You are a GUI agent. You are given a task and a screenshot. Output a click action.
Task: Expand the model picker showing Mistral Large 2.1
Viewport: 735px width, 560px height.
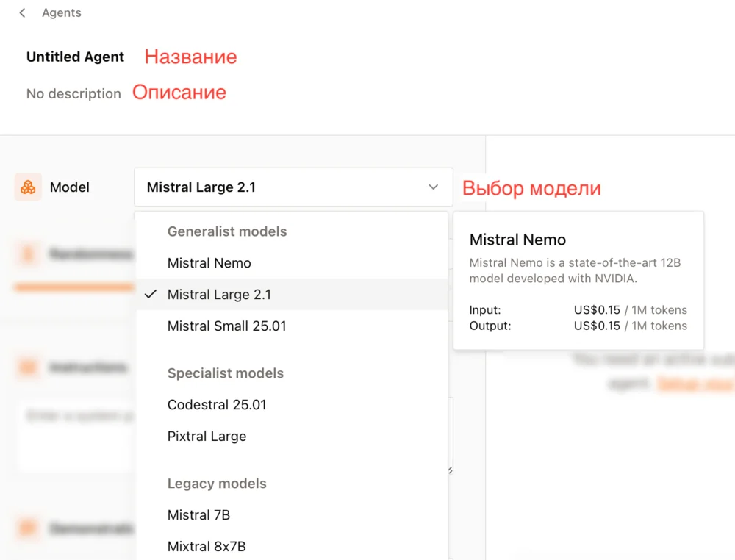click(x=293, y=187)
